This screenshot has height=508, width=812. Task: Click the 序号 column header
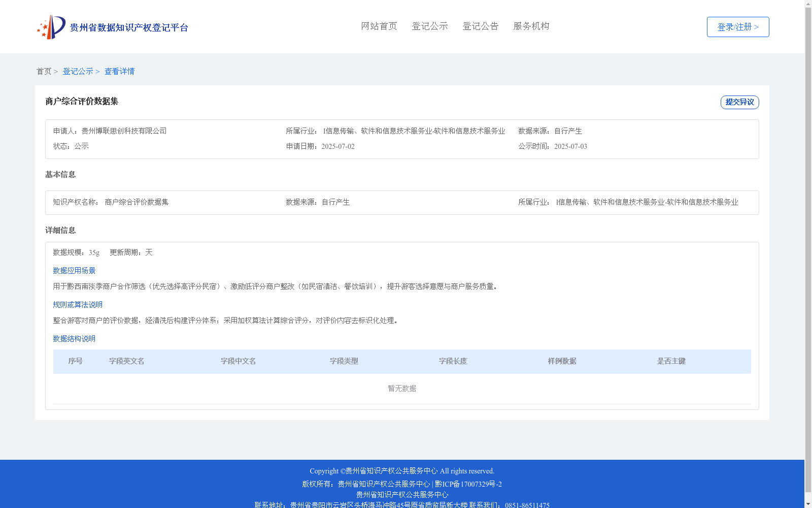point(76,361)
